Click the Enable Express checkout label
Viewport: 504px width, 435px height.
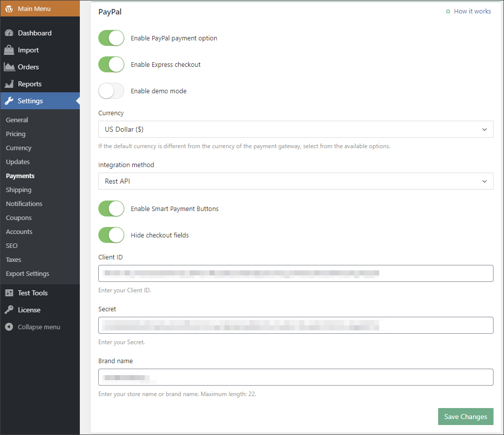[166, 64]
